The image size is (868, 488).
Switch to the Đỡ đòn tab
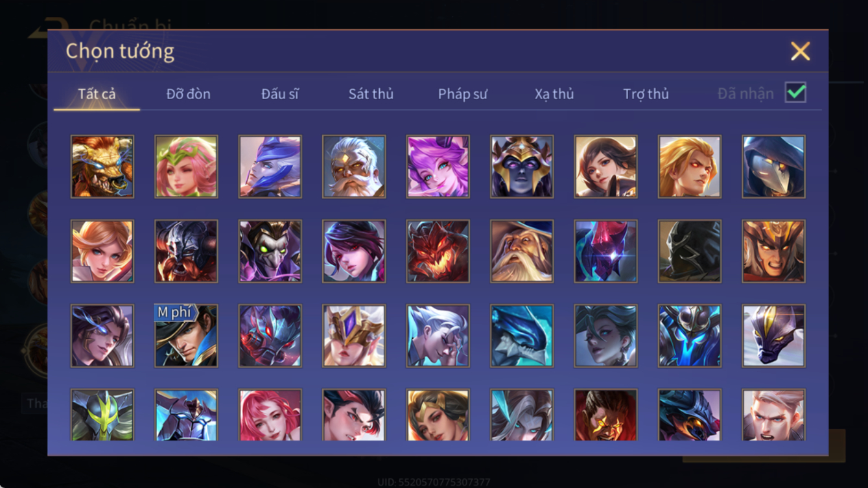188,94
